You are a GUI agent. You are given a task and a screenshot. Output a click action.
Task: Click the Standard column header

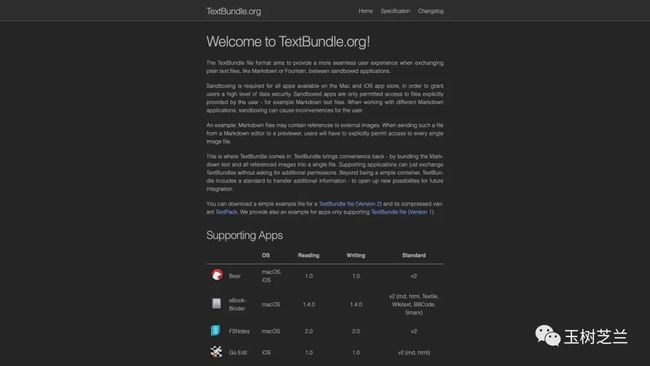click(x=414, y=255)
